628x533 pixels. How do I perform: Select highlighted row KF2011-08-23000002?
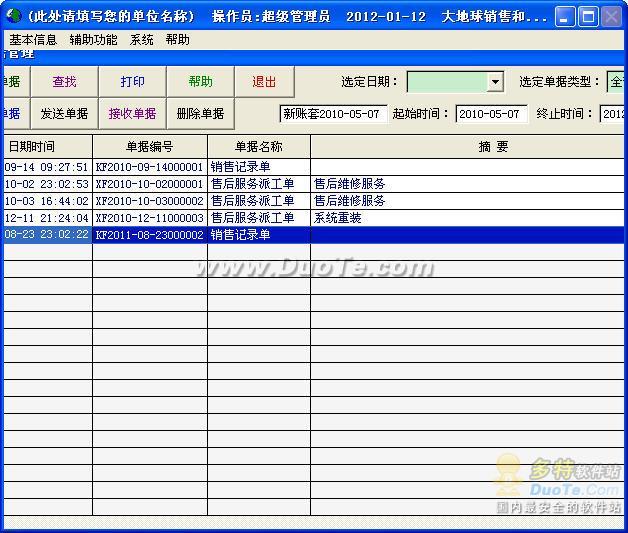tap(314, 235)
